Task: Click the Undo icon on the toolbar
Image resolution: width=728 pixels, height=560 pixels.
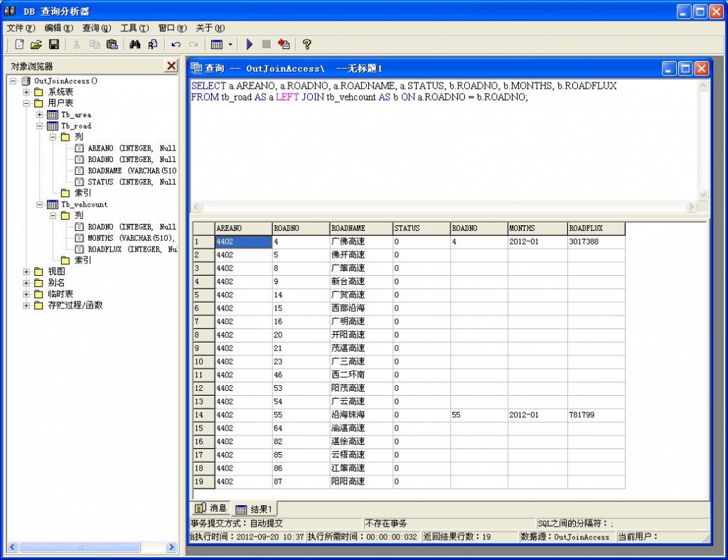Action: (x=175, y=44)
